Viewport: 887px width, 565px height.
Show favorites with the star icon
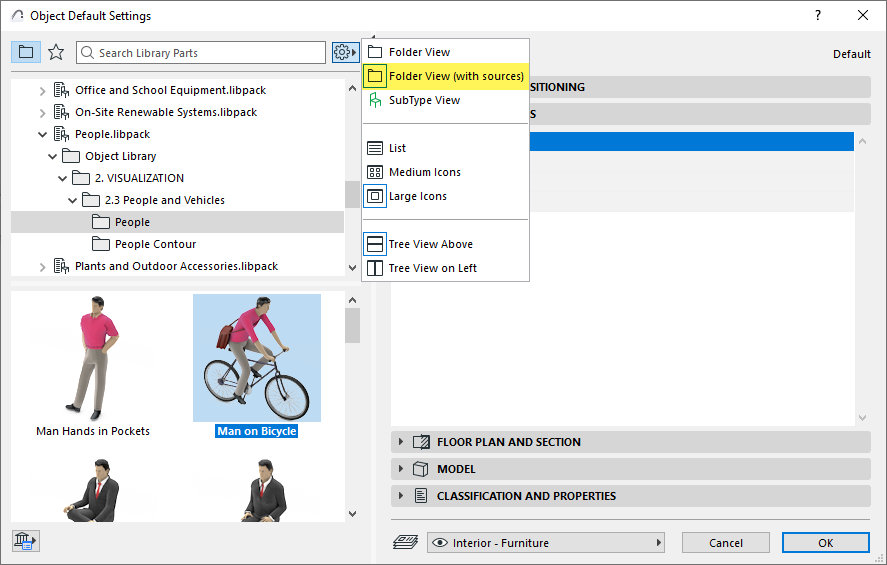[x=56, y=52]
